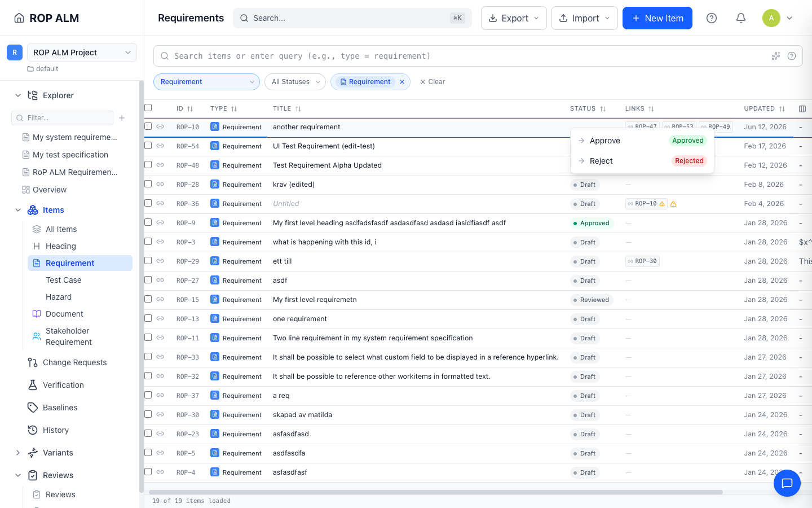Open the ROP ALM Project selector
The image size is (812, 508).
tap(82, 52)
